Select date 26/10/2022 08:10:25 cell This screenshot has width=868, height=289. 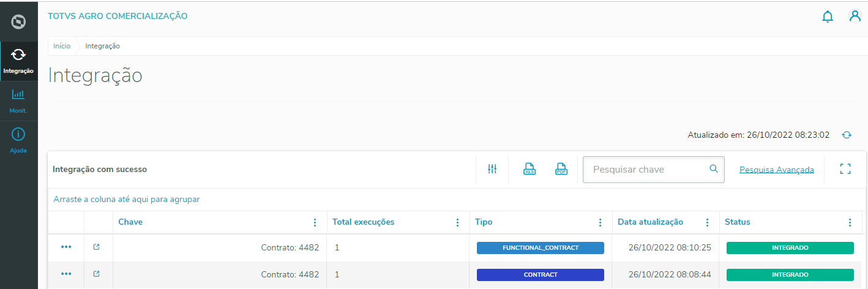(x=670, y=248)
